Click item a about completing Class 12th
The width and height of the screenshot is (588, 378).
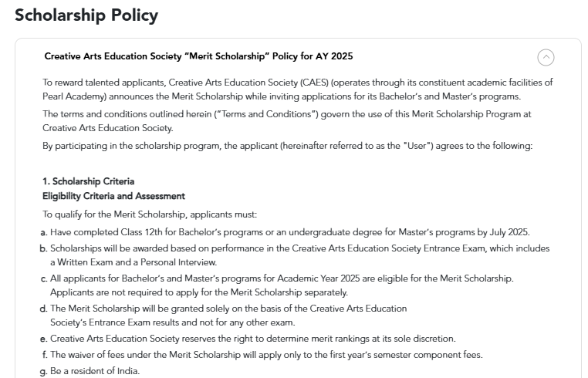point(289,232)
